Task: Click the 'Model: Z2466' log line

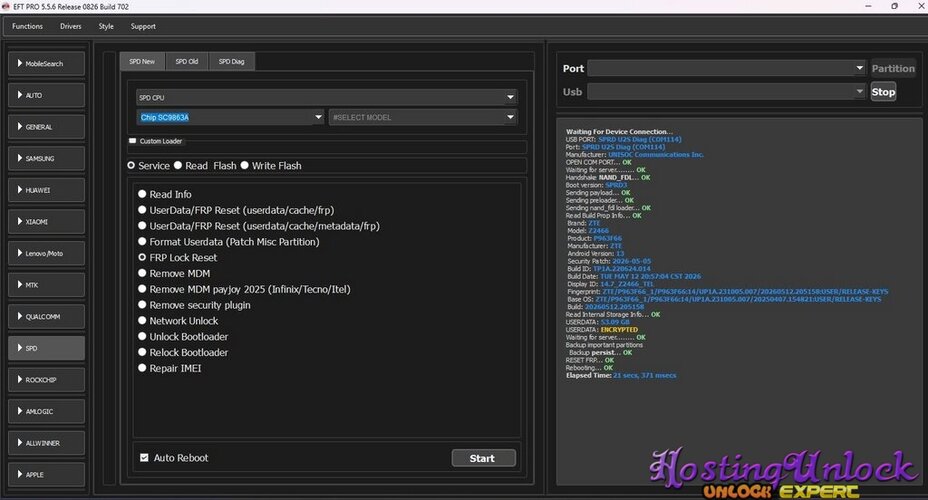Action: (x=588, y=231)
